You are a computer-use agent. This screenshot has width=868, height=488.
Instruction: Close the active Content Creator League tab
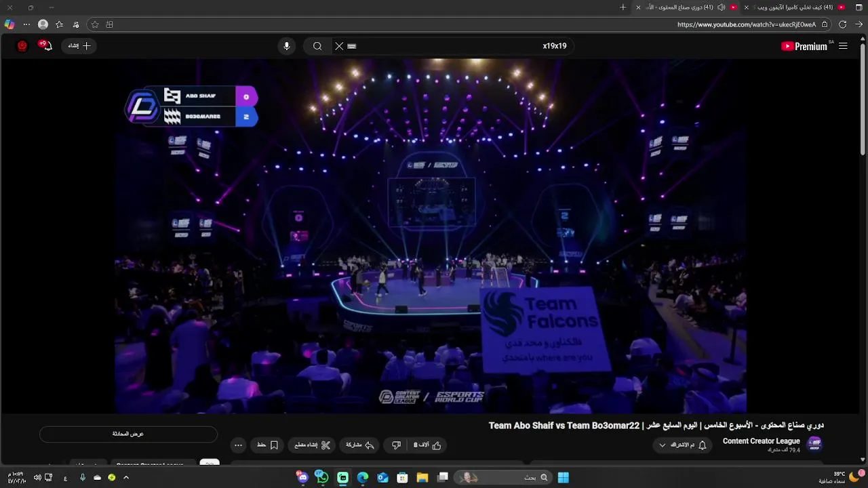coord(638,7)
